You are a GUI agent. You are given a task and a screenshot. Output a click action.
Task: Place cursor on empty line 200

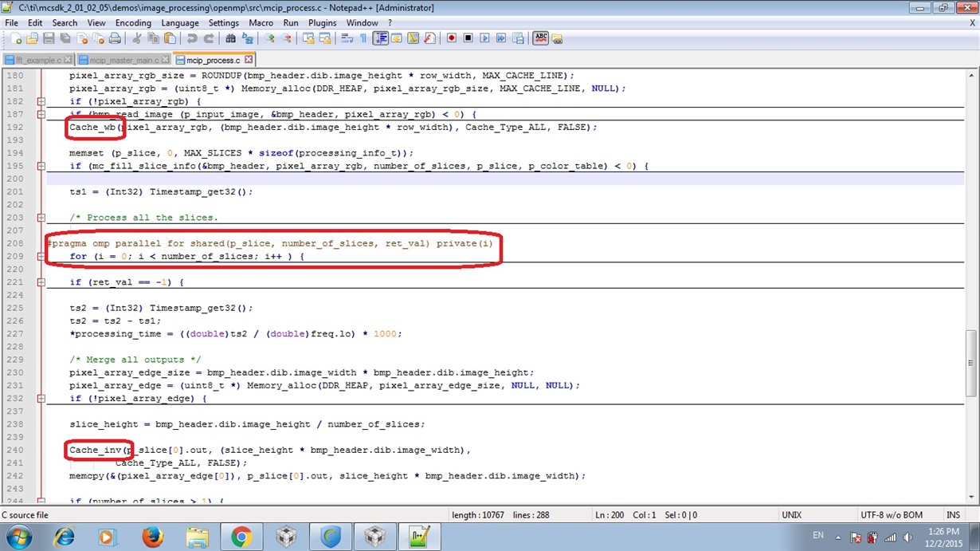tap(505, 179)
